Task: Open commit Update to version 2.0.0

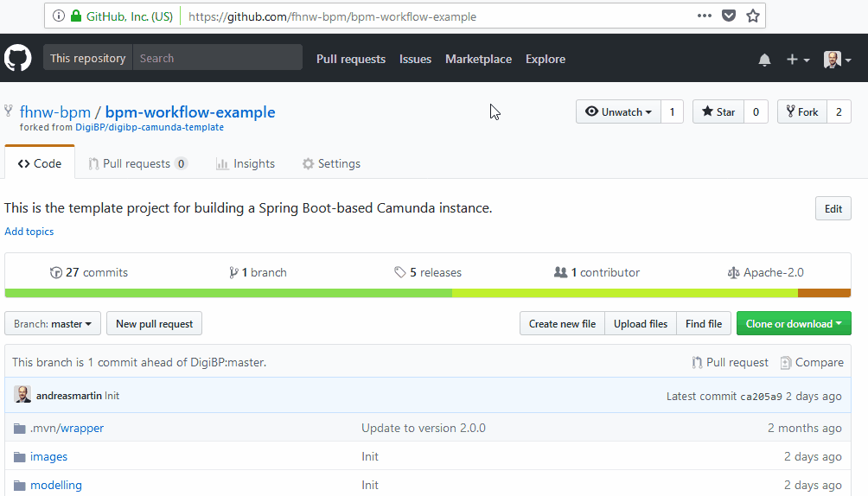Action: [x=424, y=428]
